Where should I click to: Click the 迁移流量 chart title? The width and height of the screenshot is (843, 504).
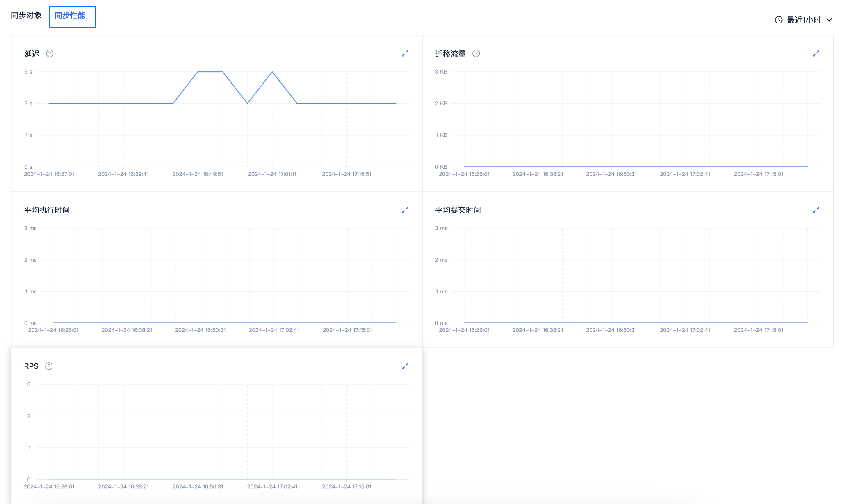coord(450,54)
